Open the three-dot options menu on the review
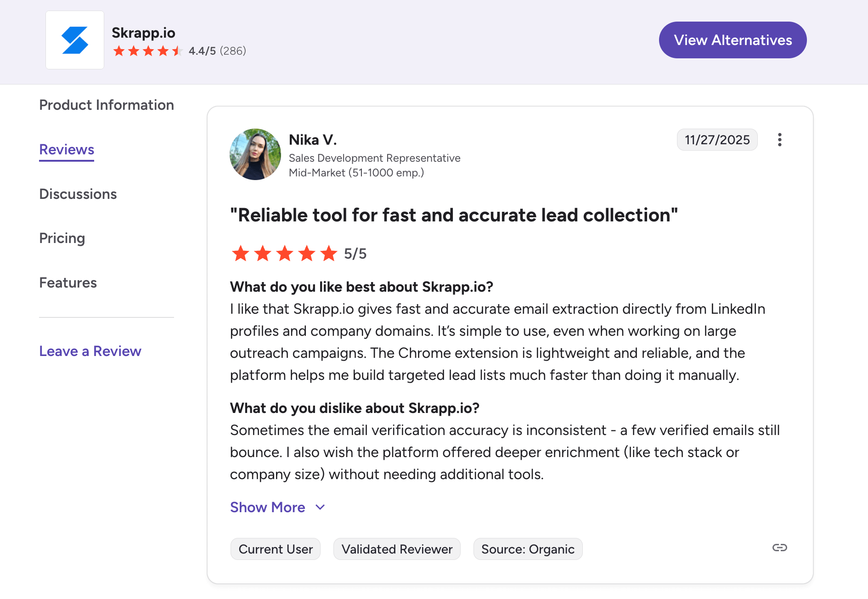This screenshot has height=599, width=868. coord(780,140)
